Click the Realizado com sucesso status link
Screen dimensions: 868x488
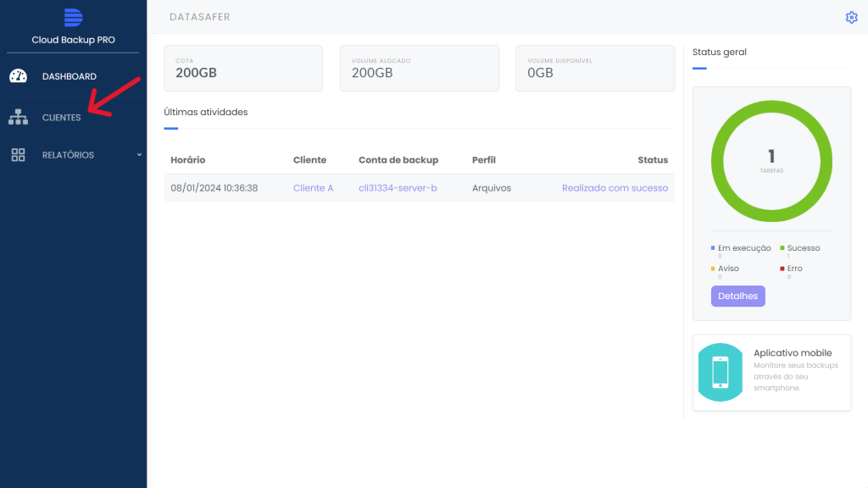(615, 188)
